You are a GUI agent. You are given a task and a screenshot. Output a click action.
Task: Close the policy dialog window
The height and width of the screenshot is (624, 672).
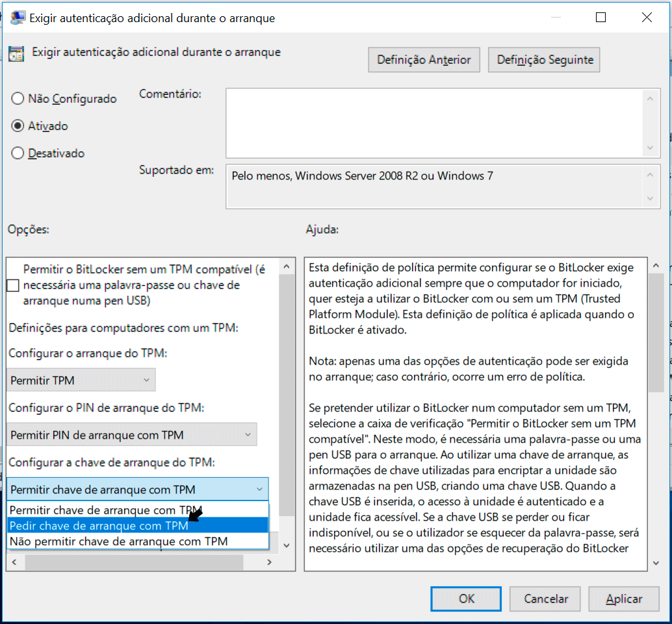click(647, 17)
